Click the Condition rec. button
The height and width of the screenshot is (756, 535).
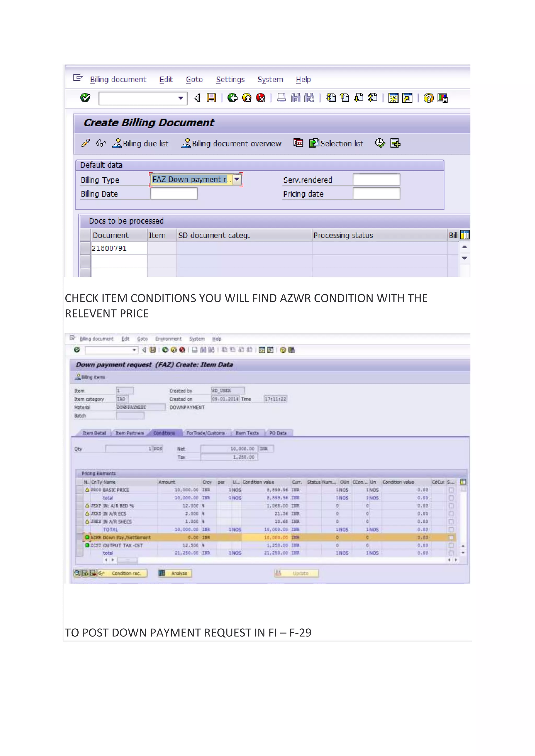(123, 573)
